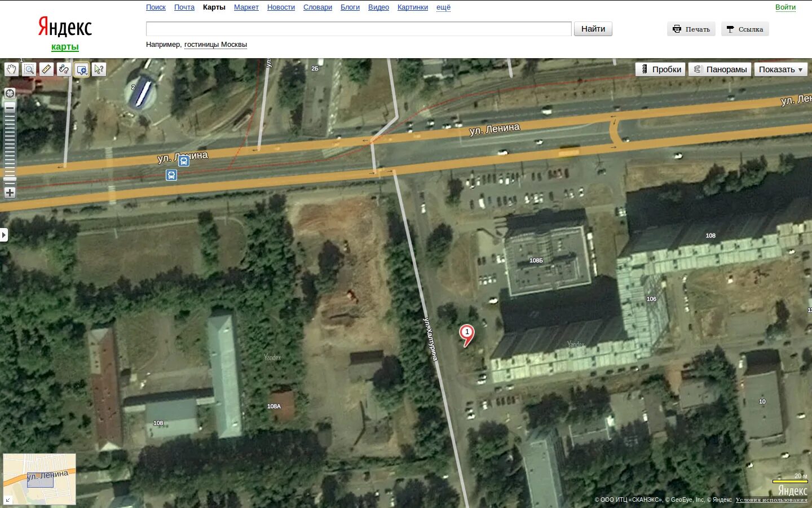Zoom in with the plus button

point(10,192)
